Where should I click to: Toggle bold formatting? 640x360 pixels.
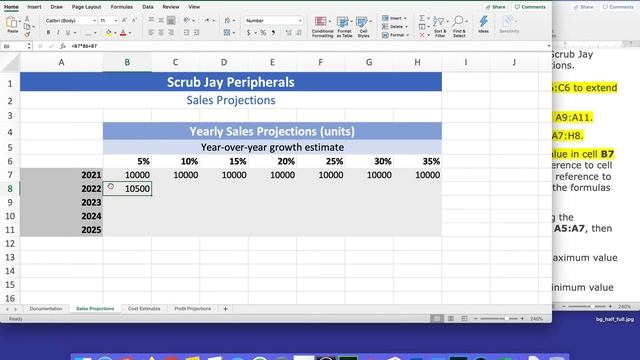(48, 33)
